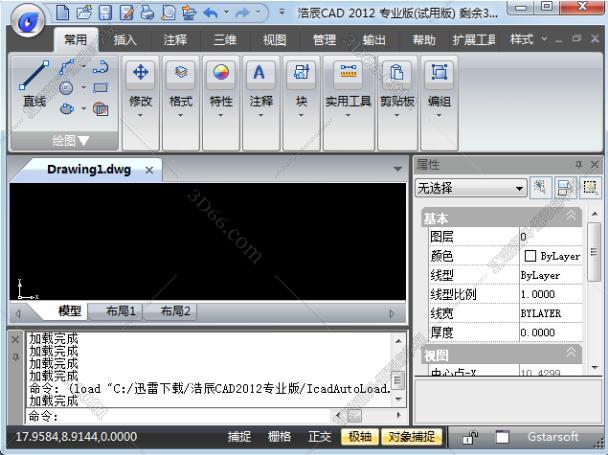Close the Drawing1.dwg tab
The image size is (608, 455).
point(149,170)
